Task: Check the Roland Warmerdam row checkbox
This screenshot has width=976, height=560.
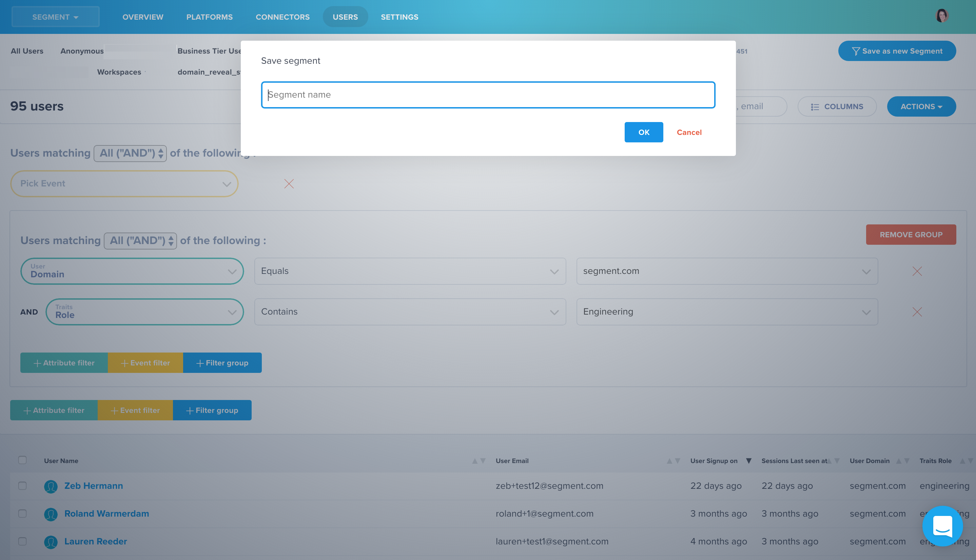Action: pyautogui.click(x=22, y=514)
